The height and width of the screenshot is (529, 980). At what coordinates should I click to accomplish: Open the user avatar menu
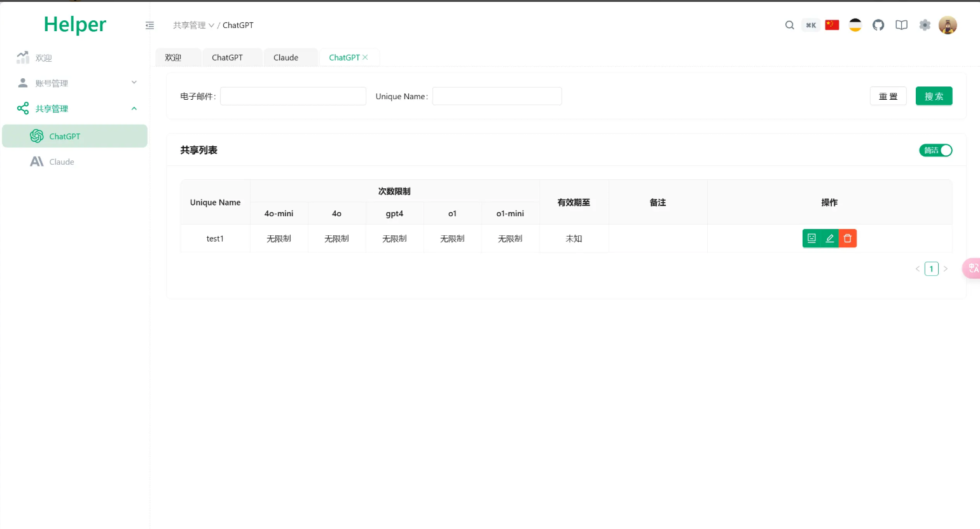click(x=948, y=25)
